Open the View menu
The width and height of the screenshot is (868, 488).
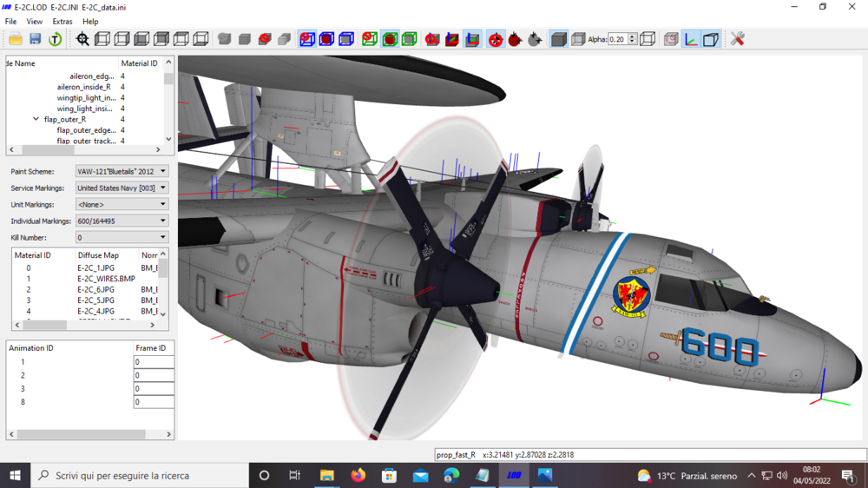click(35, 21)
